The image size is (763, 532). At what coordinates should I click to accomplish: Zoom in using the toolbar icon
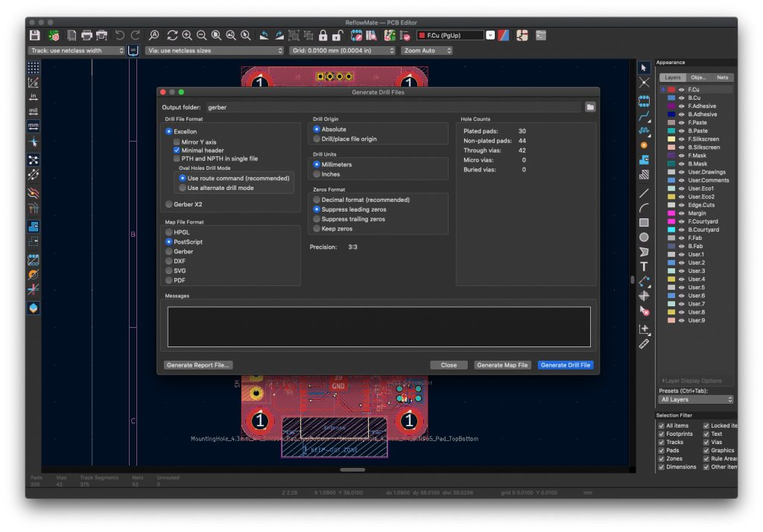187,36
